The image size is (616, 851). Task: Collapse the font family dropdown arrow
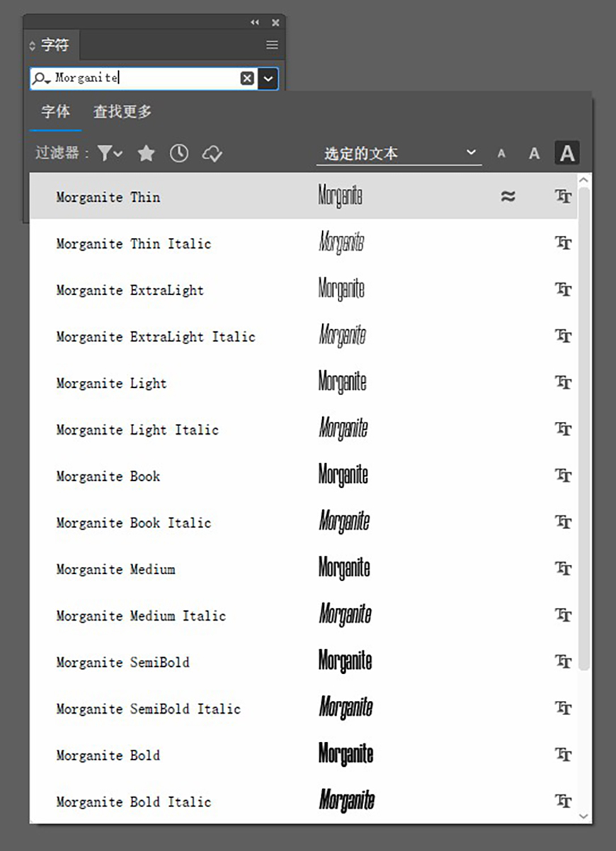[x=268, y=79]
